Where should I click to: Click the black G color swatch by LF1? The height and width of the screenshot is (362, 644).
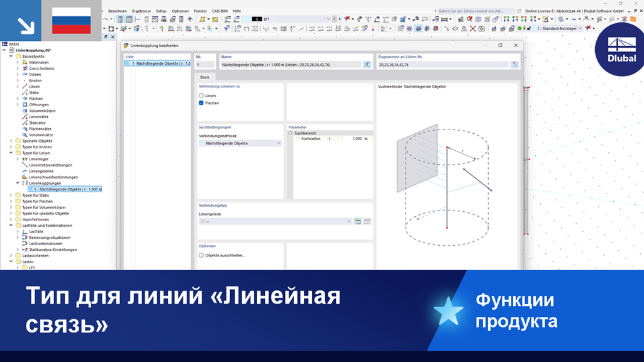click(257, 19)
